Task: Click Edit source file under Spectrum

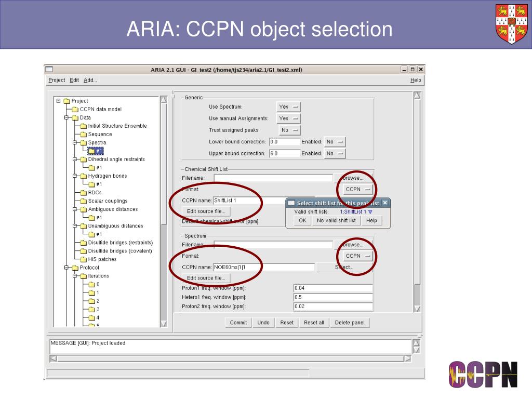Action: pyautogui.click(x=206, y=278)
